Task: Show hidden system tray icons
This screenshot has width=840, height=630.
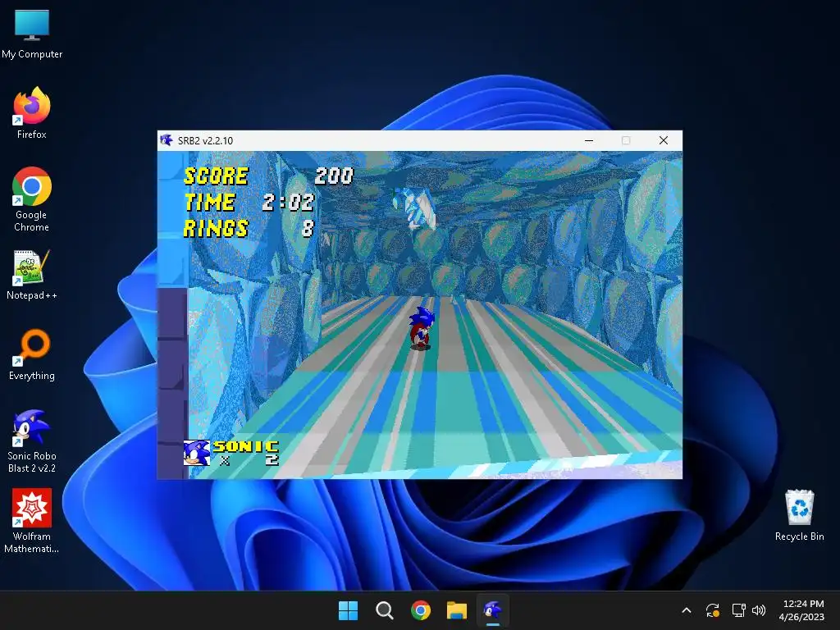Action: [687, 610]
